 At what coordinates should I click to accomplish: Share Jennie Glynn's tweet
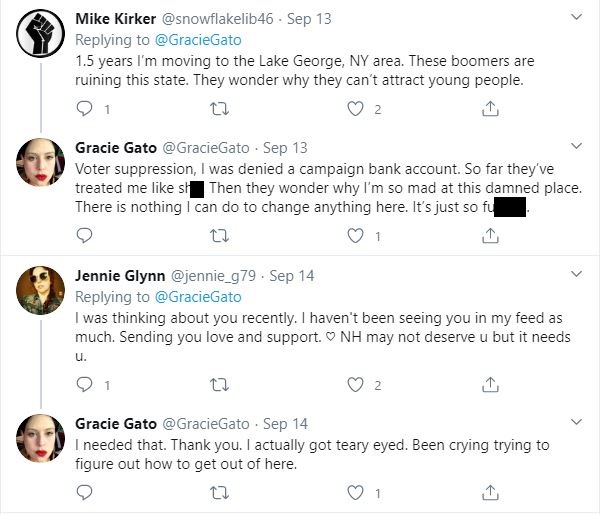coord(489,384)
